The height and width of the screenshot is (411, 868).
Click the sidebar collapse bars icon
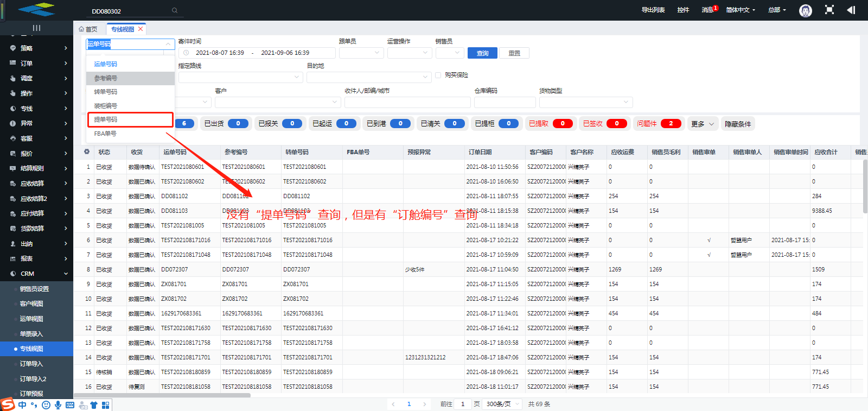(36, 28)
